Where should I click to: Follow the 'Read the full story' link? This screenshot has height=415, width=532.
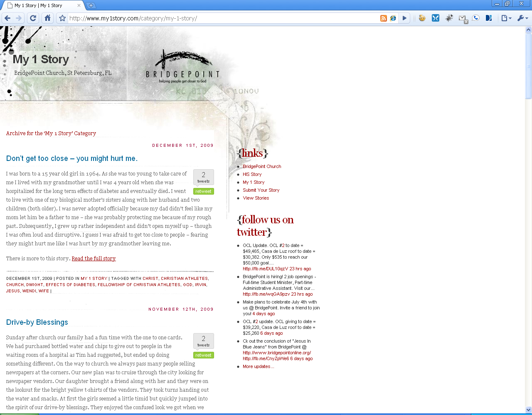coord(94,258)
